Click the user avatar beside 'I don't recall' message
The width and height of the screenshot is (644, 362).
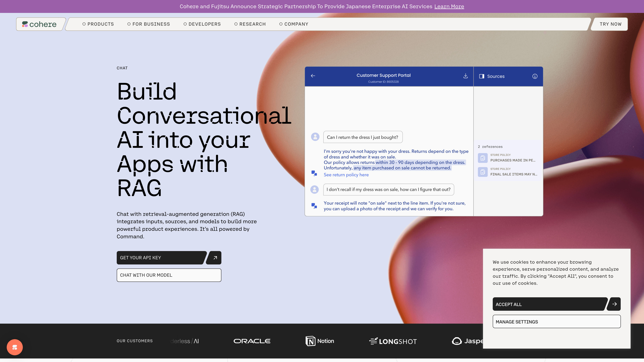[x=314, y=189]
